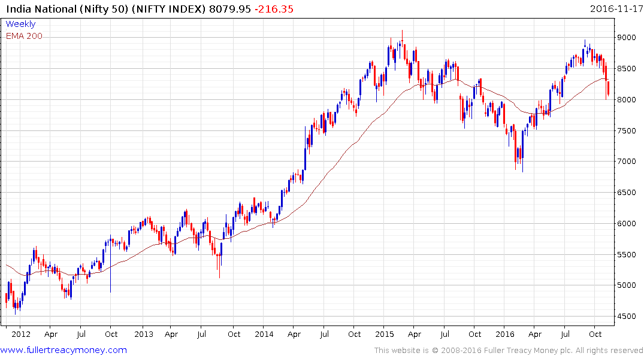Click the long-wick candle at Oct 2012
Screen dimensions: 644x359
coord(110,264)
